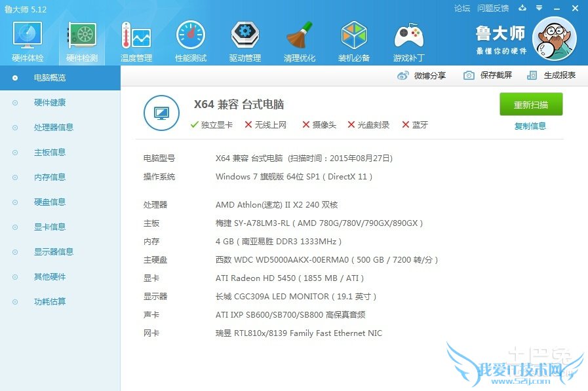Click the bullet icon beside 硬件健康
Image resolution: width=588 pixels, height=391 pixels.
pyautogui.click(x=15, y=103)
